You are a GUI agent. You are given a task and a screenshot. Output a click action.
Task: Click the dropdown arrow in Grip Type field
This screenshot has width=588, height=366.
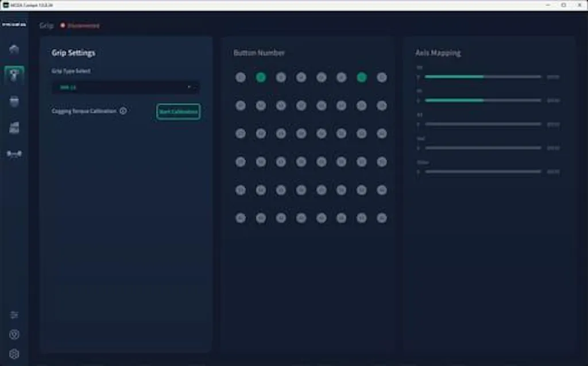[x=189, y=87]
